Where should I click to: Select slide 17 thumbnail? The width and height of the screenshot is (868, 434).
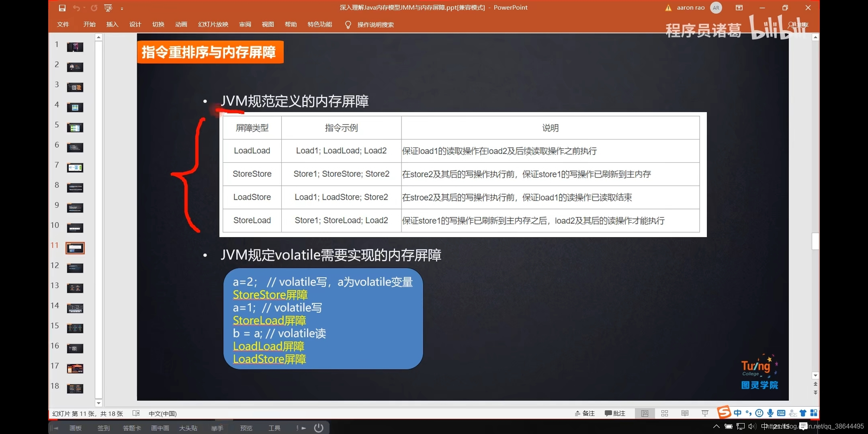75,368
